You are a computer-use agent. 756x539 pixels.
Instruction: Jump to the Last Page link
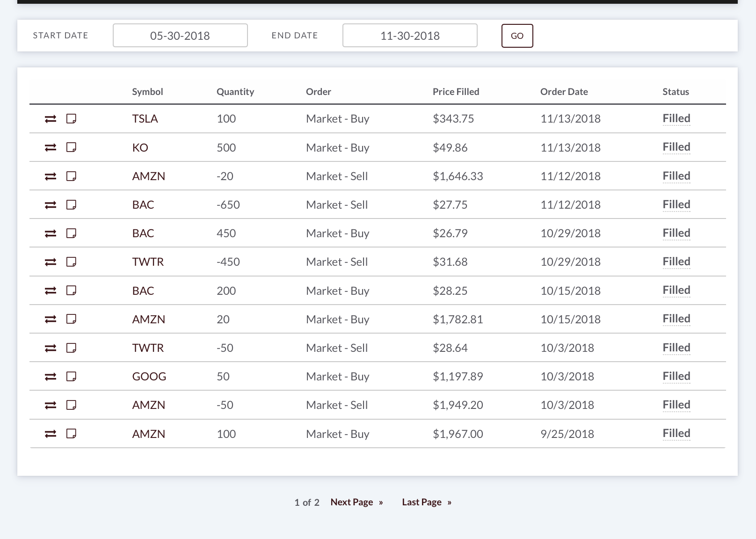tap(427, 502)
